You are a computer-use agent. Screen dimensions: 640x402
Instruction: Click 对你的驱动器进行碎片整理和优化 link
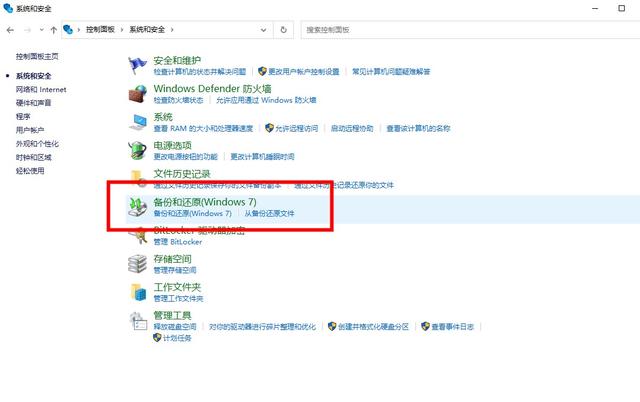262,326
